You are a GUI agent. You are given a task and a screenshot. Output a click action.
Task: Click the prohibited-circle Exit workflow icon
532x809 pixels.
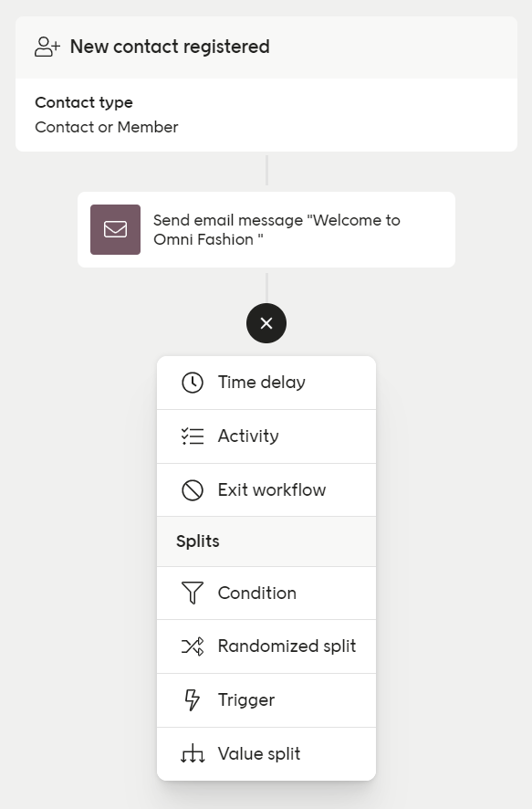(193, 490)
